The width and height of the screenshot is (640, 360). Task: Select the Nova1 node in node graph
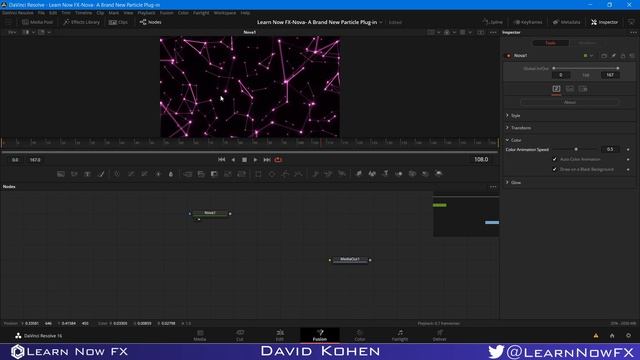click(210, 213)
